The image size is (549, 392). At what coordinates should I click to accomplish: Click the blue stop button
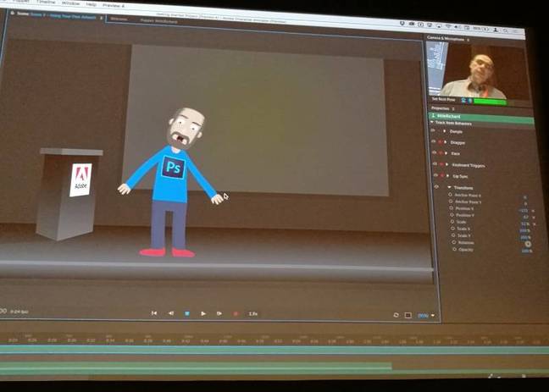pyautogui.click(x=187, y=313)
